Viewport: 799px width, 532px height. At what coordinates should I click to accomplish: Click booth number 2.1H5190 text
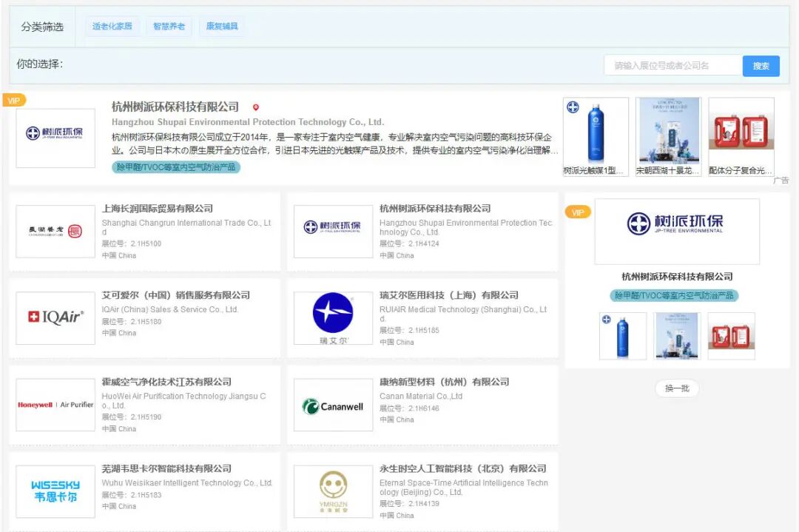click(x=146, y=417)
